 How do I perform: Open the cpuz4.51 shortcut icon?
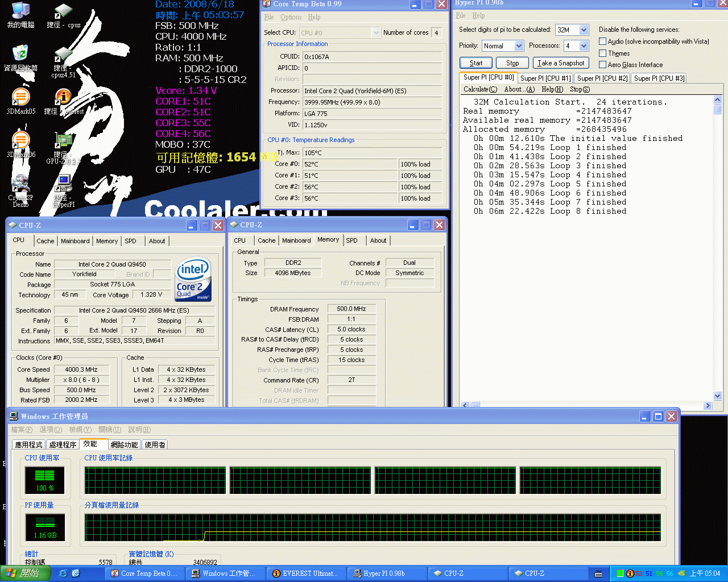[x=63, y=56]
